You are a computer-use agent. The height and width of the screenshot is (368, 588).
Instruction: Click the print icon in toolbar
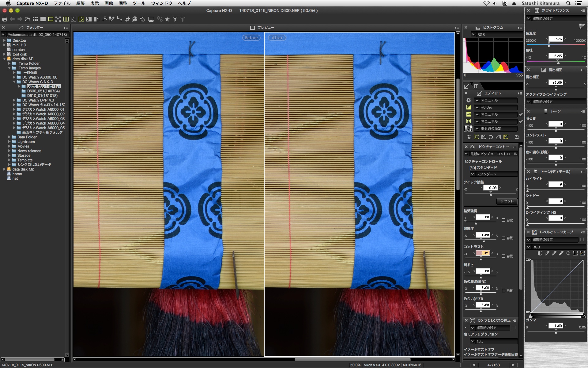(x=5, y=19)
